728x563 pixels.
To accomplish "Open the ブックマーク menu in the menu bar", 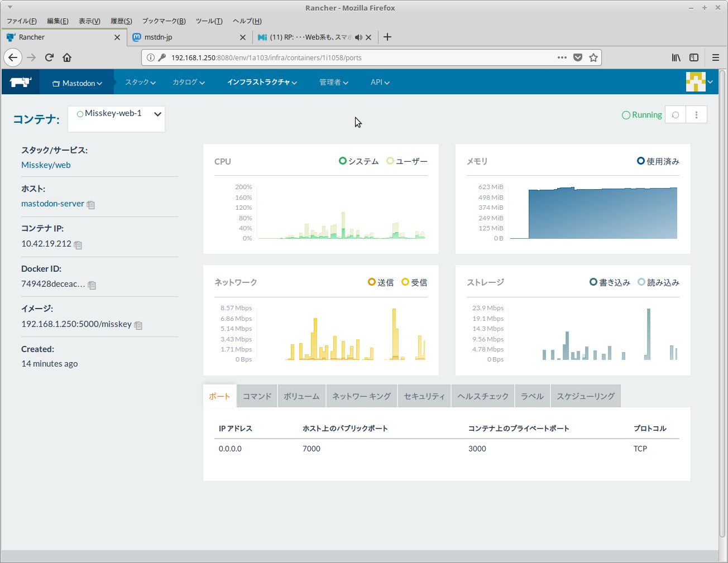I will pos(164,21).
